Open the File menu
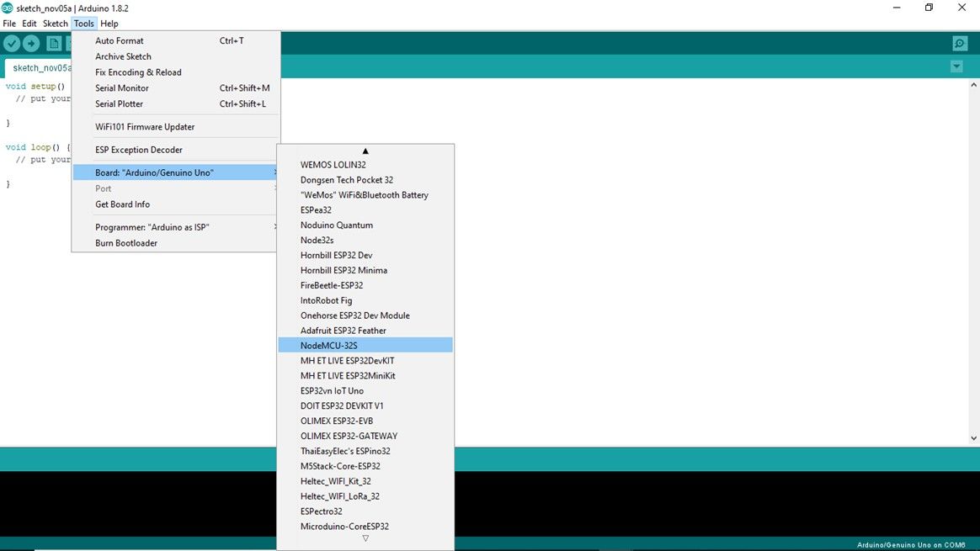The height and width of the screenshot is (551, 980). point(9,23)
